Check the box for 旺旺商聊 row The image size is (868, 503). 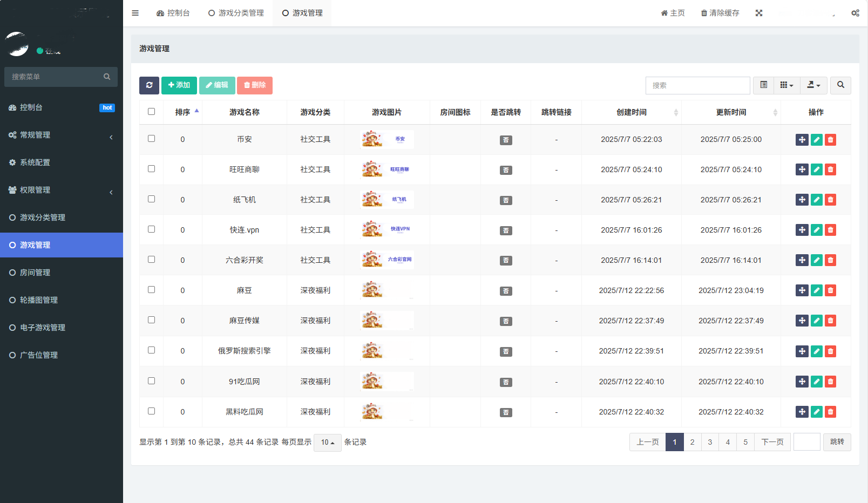[x=152, y=169]
